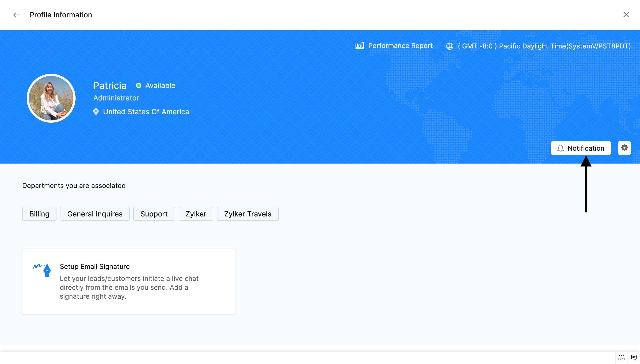The width and height of the screenshot is (640, 364).
Task: Select the General Inquires department tag
Action: pyautogui.click(x=95, y=214)
